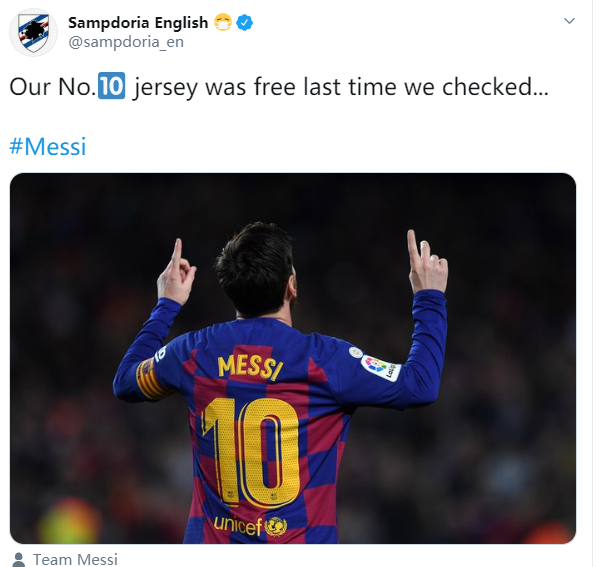Click the tagged person icon below photo

[x=18, y=559]
